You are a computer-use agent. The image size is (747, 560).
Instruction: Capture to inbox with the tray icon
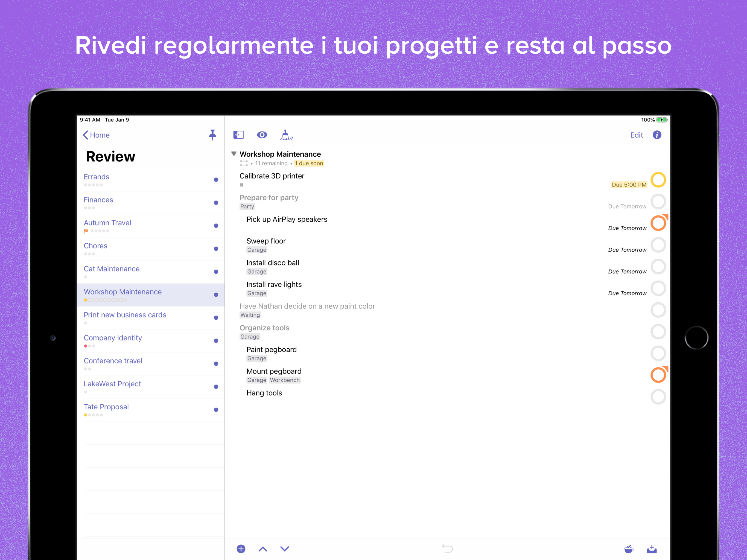[652, 549]
